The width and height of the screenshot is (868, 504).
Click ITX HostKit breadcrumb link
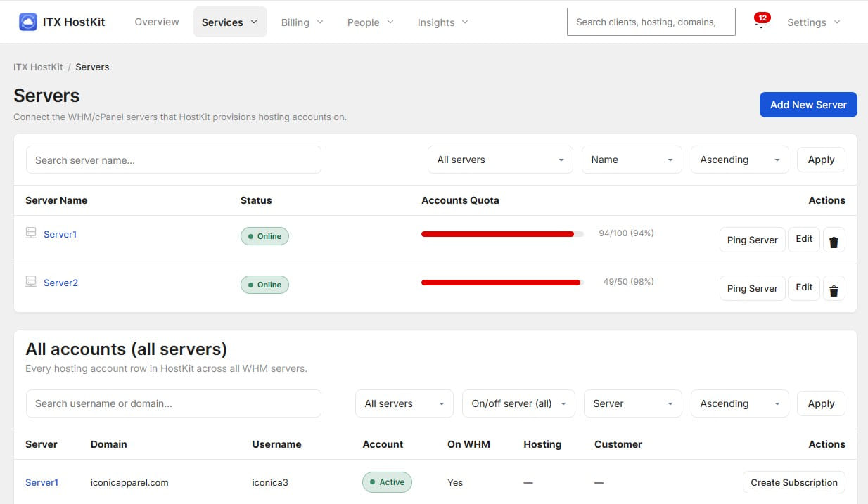point(38,67)
